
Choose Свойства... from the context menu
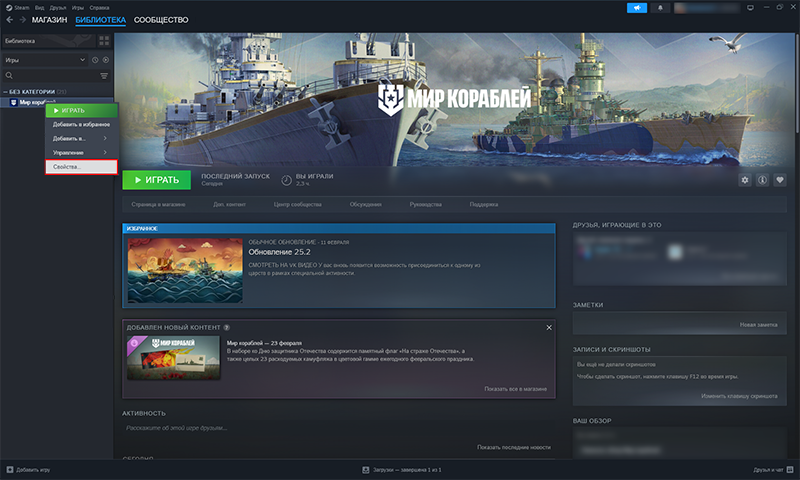coord(82,167)
